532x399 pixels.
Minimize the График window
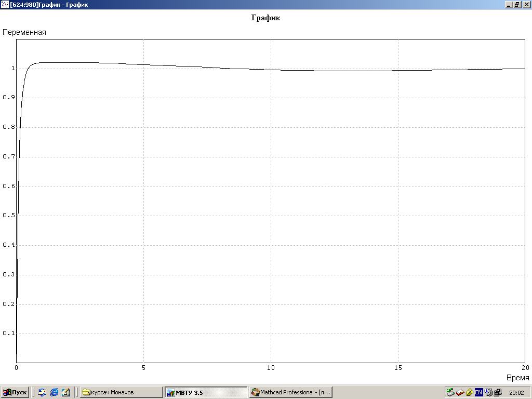click(509, 4)
